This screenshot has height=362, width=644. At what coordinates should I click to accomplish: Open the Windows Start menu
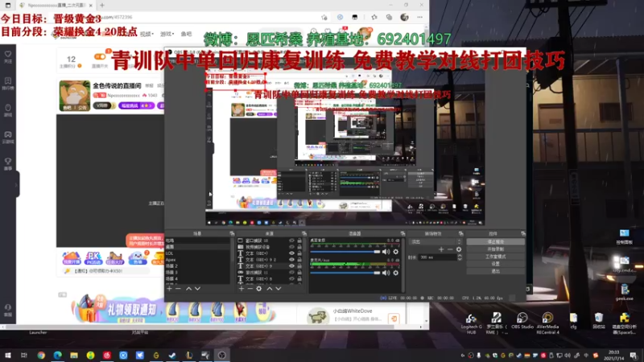tap(7, 355)
